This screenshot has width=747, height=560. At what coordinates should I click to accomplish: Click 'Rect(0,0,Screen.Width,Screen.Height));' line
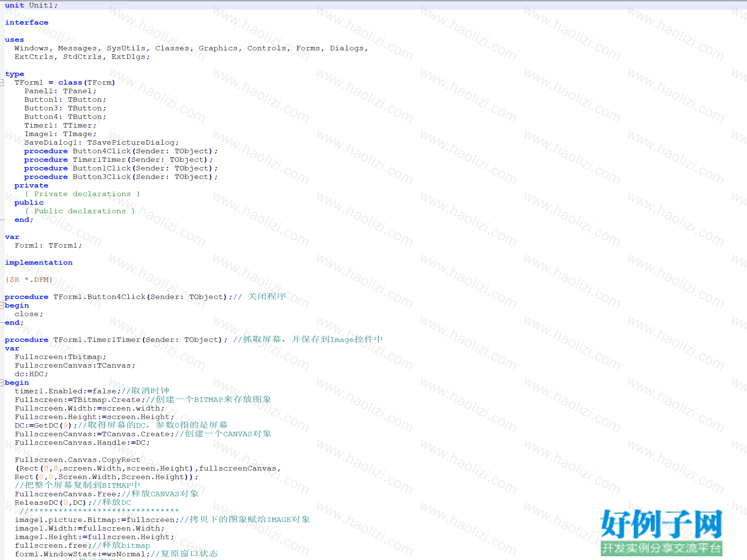point(106,477)
